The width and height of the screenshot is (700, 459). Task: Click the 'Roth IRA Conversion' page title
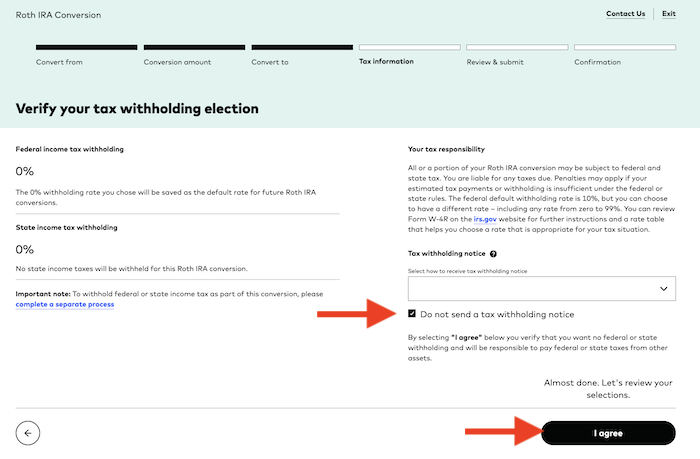(58, 15)
